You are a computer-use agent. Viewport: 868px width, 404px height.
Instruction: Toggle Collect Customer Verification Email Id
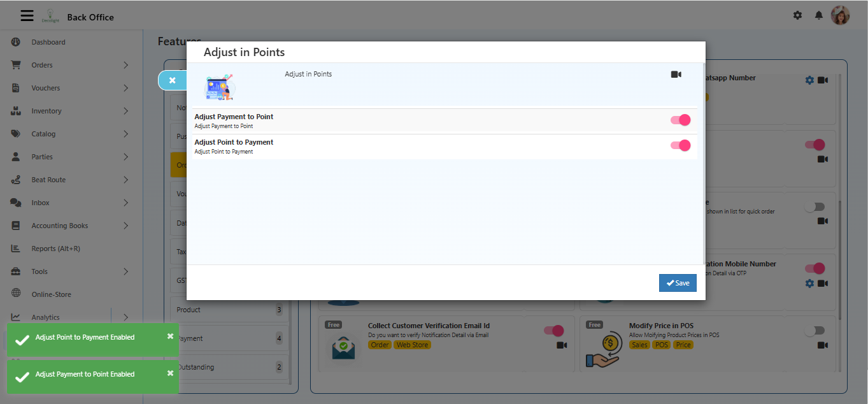[553, 330]
